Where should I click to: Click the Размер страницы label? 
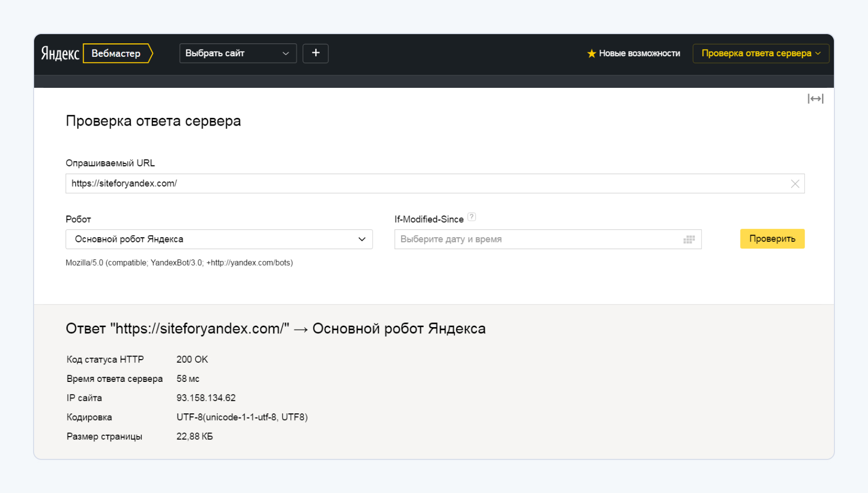[x=104, y=437]
